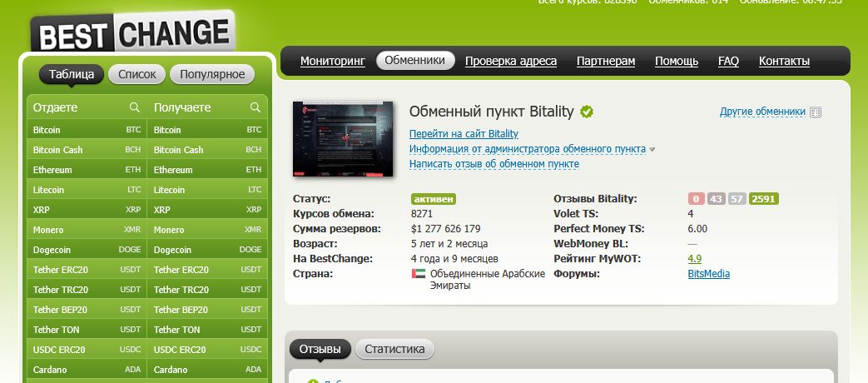
Task: Click the reserves sum $1 277 626 179
Action: [x=445, y=229]
